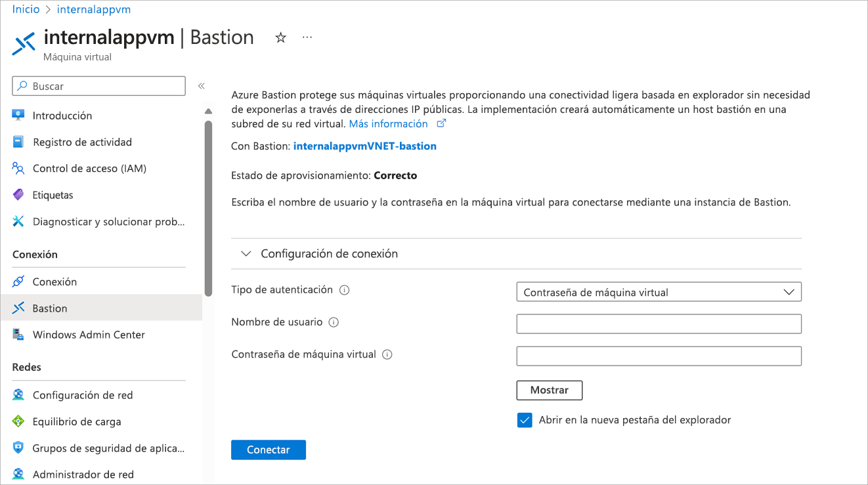Click the Grupos de seguridad shield icon
The height and width of the screenshot is (485, 868).
point(18,448)
